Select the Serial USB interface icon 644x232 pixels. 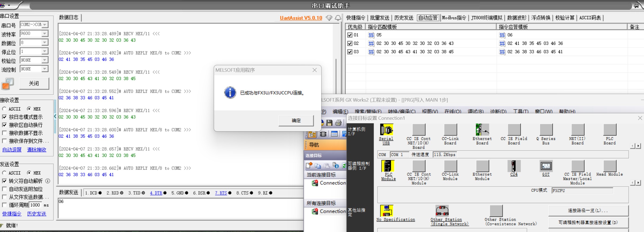pos(386,130)
